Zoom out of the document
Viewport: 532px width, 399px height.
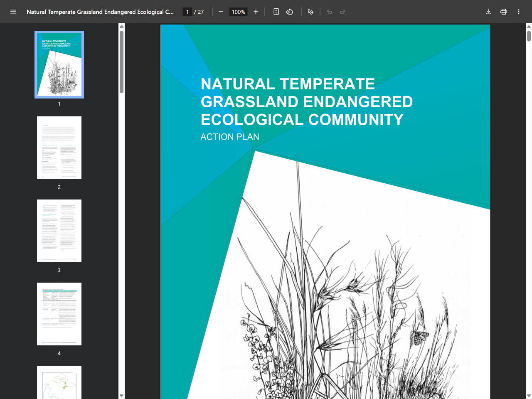221,12
